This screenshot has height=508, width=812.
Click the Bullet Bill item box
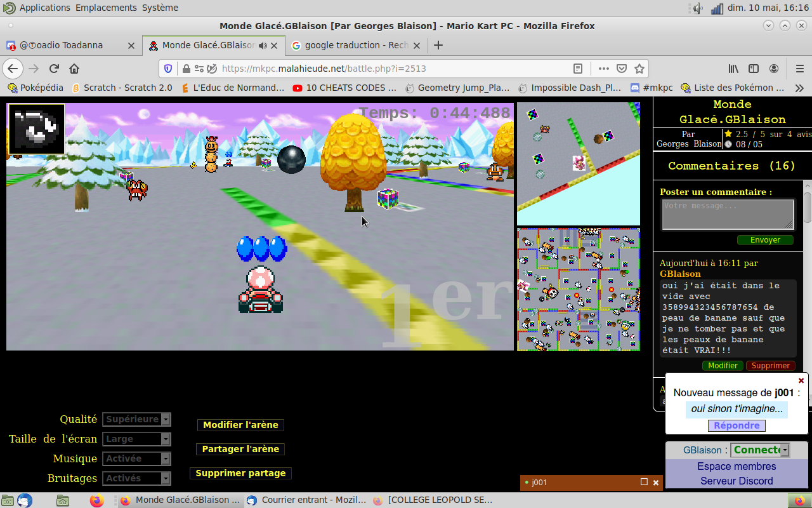click(36, 129)
